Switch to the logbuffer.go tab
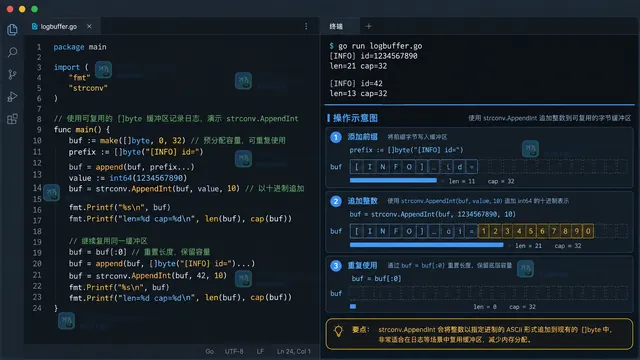Screen dimensions: 640x360 coord(61,26)
